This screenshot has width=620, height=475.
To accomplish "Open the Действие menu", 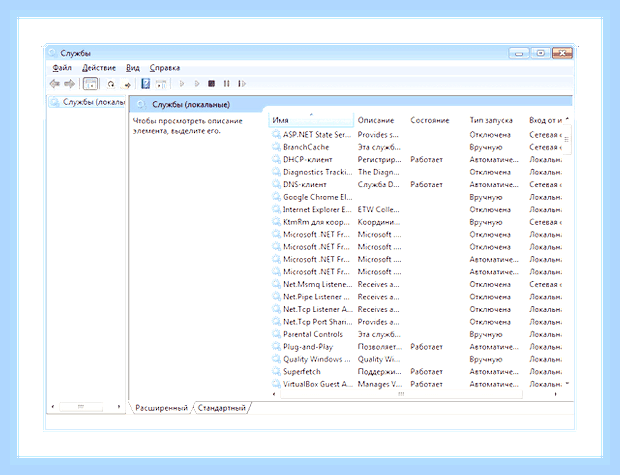I will pyautogui.click(x=99, y=68).
